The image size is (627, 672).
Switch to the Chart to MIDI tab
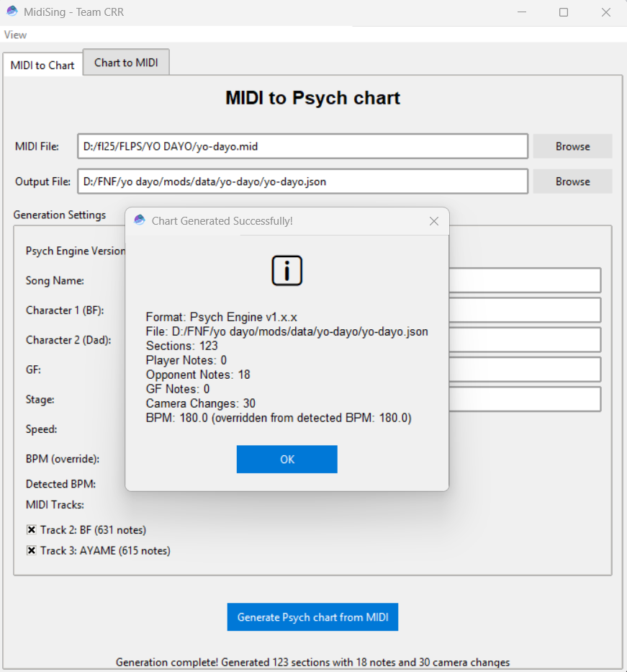point(126,63)
